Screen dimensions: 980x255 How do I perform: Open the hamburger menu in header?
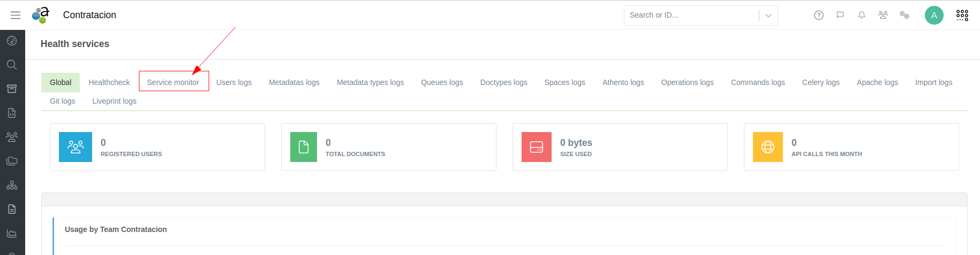coord(16,15)
